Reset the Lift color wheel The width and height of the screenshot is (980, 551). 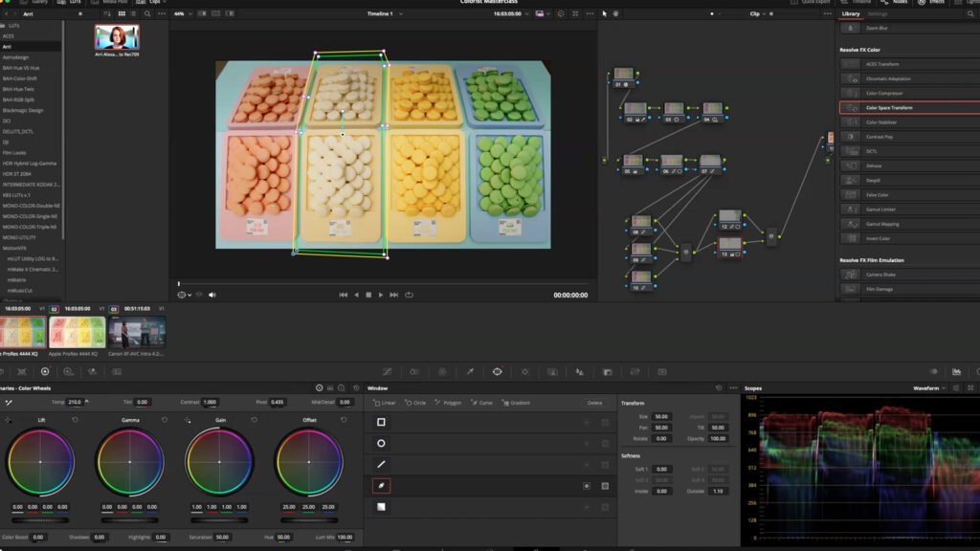[x=75, y=420]
